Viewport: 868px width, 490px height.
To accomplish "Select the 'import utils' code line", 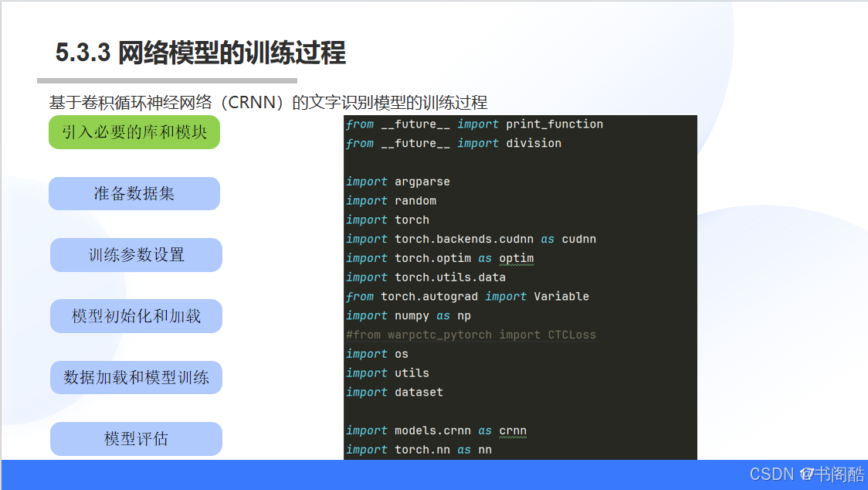I will click(388, 373).
